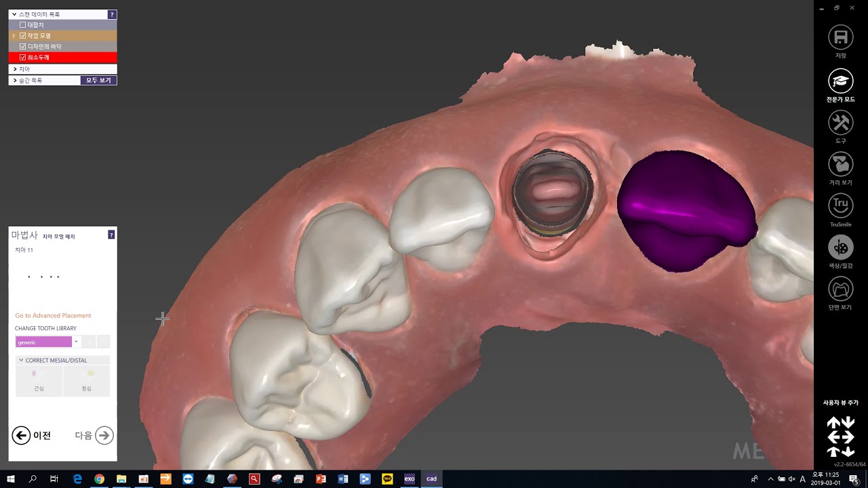This screenshot has height=488, width=868.
Task: Activate the TruSmile icon
Action: pos(841,206)
